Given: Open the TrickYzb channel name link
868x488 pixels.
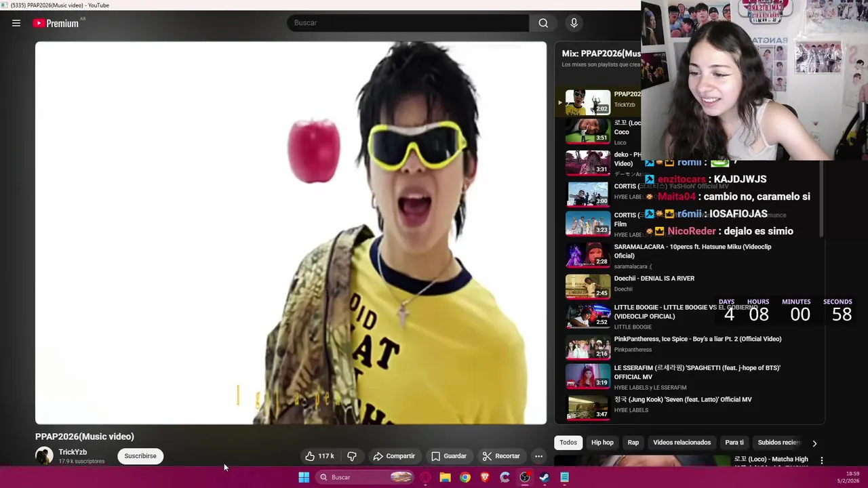Looking at the screenshot, I should pos(73,452).
